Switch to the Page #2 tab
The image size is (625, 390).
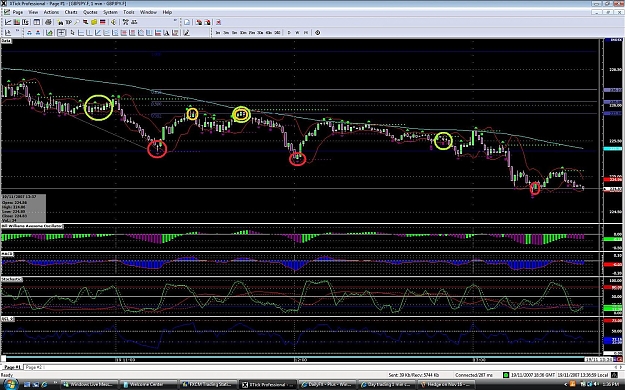tap(33, 367)
